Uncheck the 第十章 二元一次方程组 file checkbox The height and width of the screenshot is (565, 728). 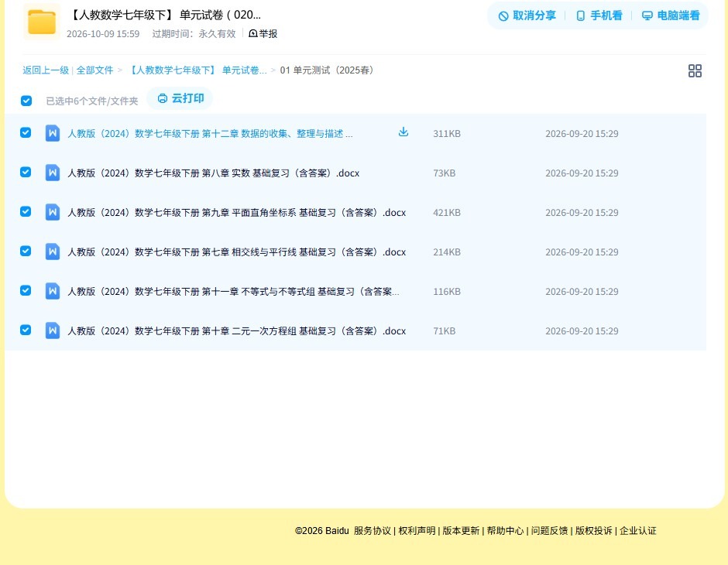26,330
